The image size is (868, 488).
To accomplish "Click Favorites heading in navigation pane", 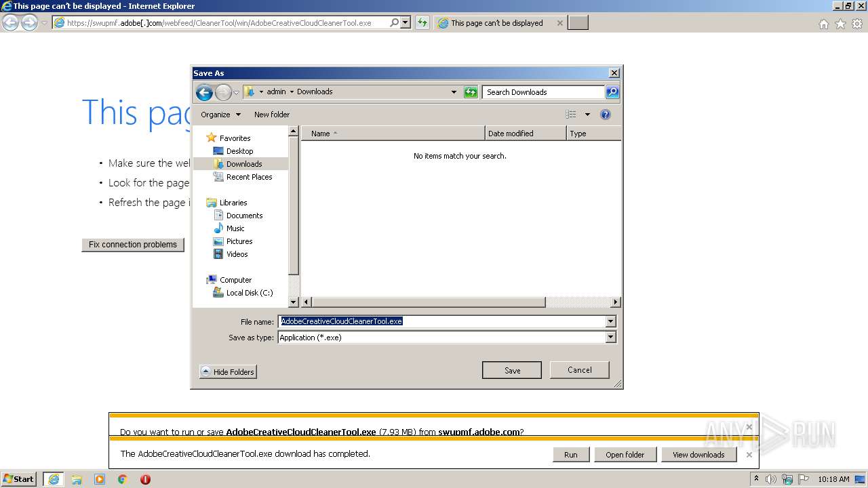I will tap(235, 138).
